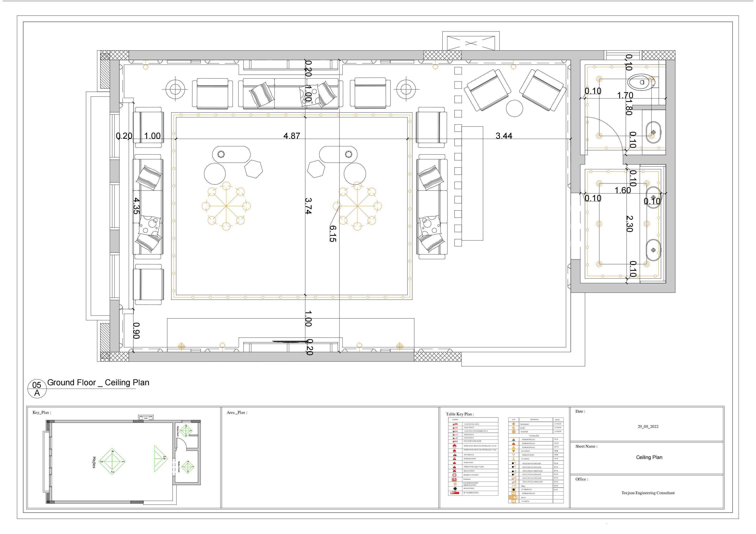
Task: Click the 1a elevation marker in key plan
Action: 164,458
